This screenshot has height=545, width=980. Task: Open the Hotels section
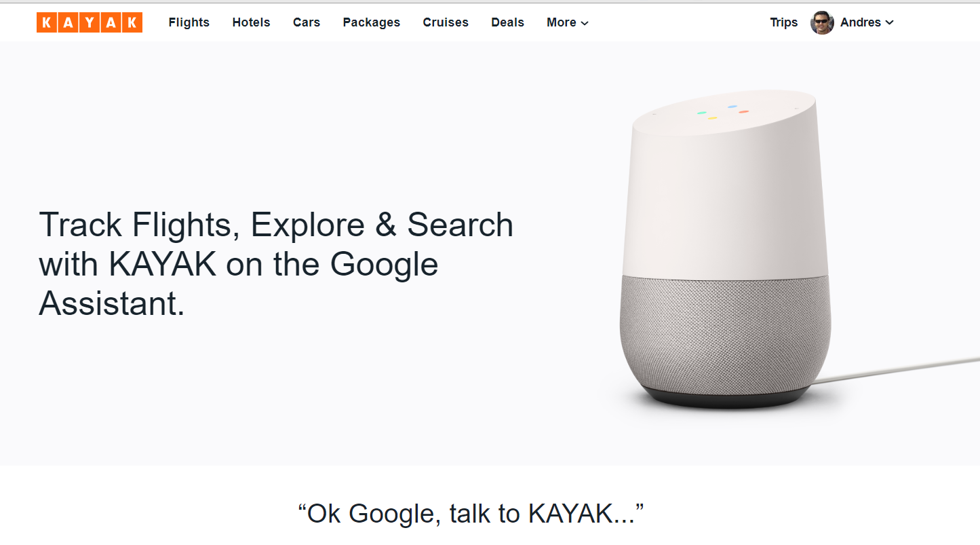pyautogui.click(x=251, y=22)
